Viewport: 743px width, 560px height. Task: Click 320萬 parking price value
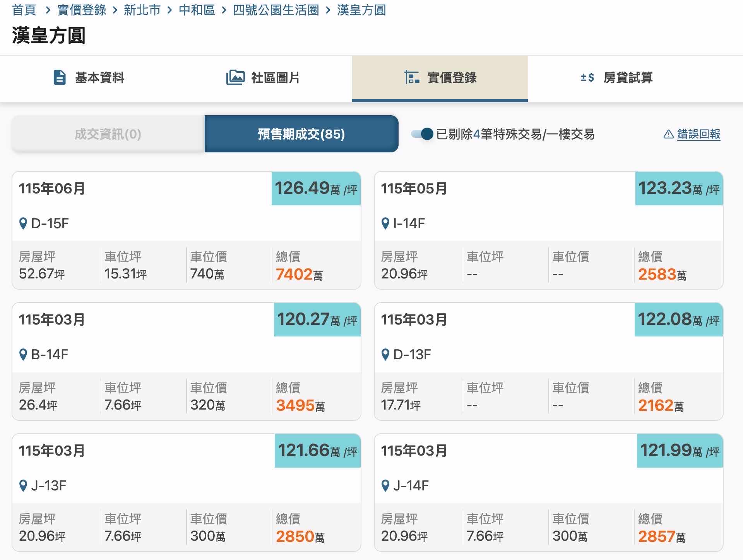[x=207, y=405]
